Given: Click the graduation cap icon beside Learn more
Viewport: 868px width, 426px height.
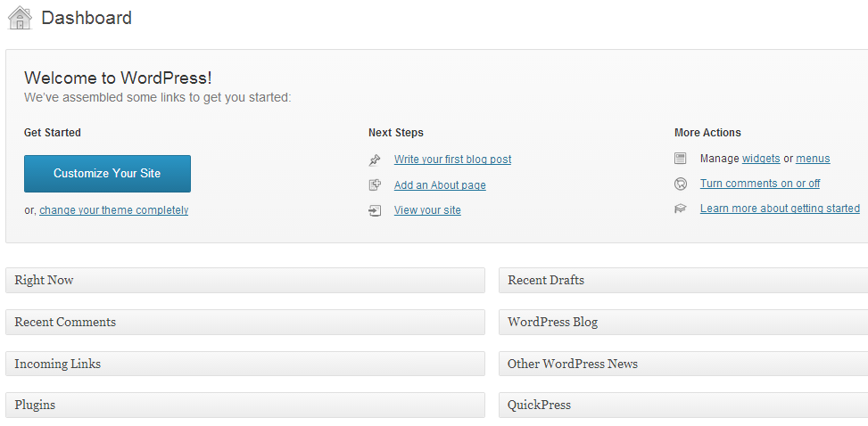Looking at the screenshot, I should point(681,209).
